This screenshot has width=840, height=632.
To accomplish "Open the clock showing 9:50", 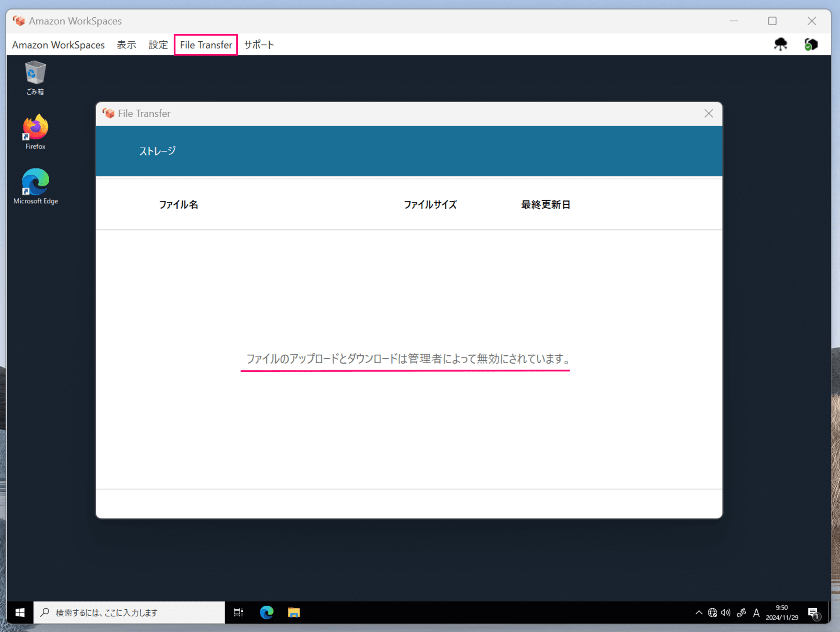I will [x=782, y=612].
